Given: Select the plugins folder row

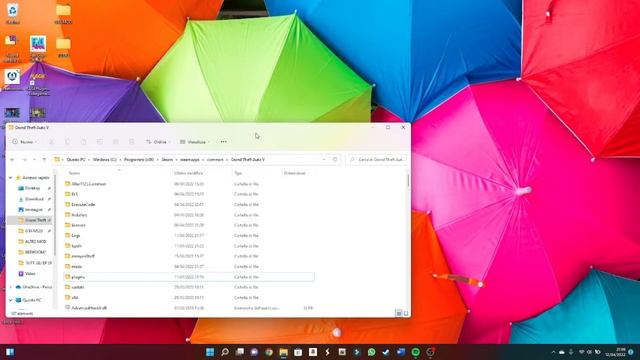Looking at the screenshot, I should (x=189, y=277).
